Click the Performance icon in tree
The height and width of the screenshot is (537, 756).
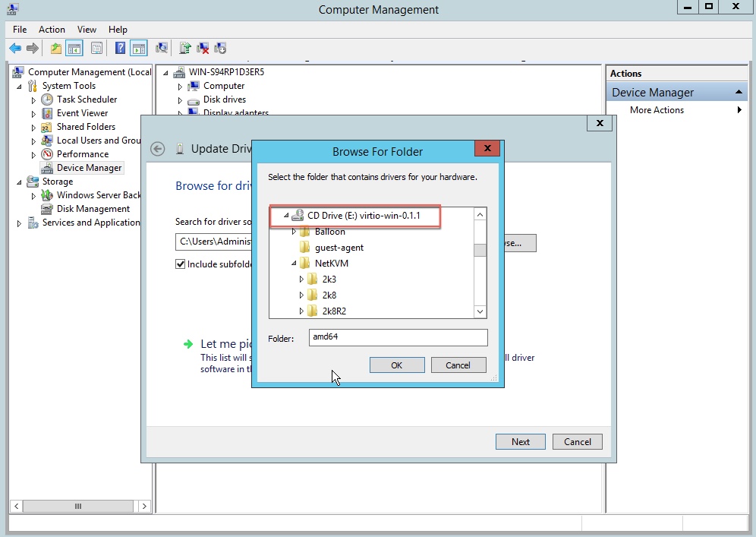click(47, 154)
